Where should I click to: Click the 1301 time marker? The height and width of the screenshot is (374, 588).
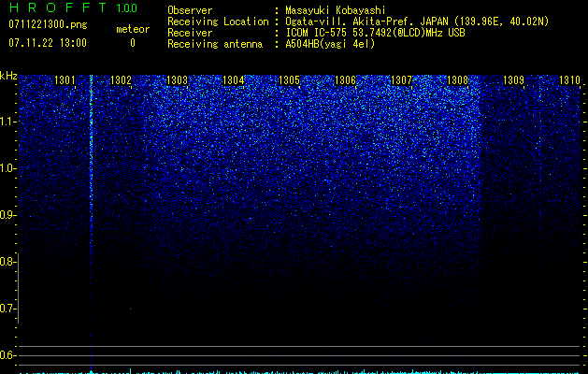(65, 80)
